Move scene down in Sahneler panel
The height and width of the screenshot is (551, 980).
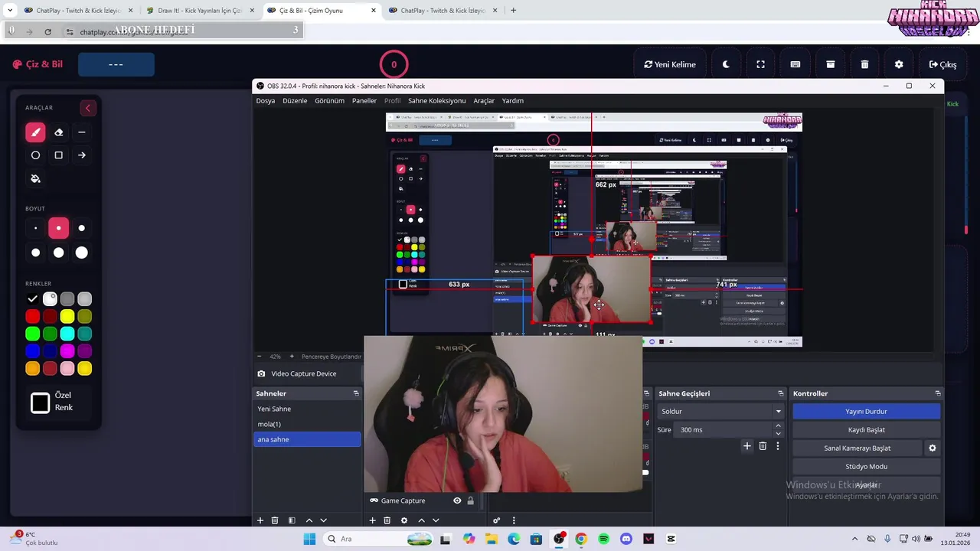coord(323,520)
